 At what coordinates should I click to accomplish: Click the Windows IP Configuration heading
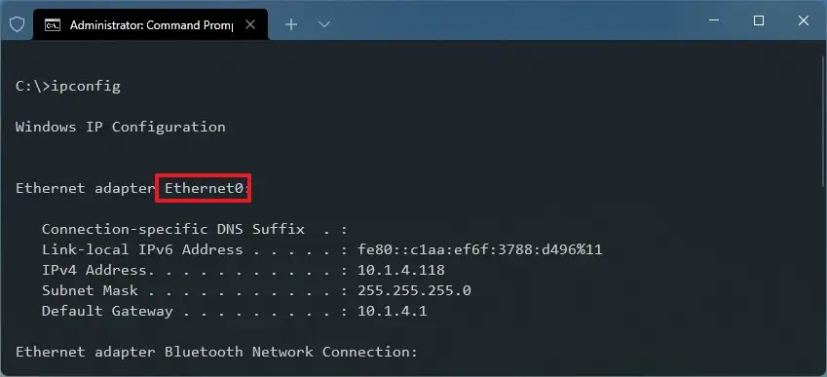pyautogui.click(x=120, y=127)
